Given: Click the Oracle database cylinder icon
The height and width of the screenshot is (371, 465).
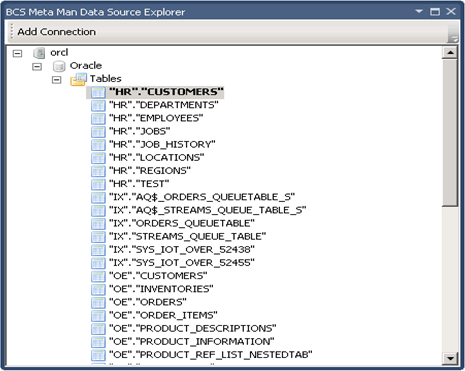Looking at the screenshot, I should tap(59, 66).
